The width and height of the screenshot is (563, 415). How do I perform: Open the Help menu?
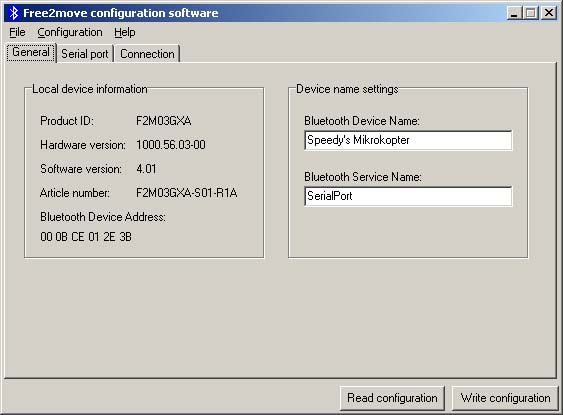point(125,32)
